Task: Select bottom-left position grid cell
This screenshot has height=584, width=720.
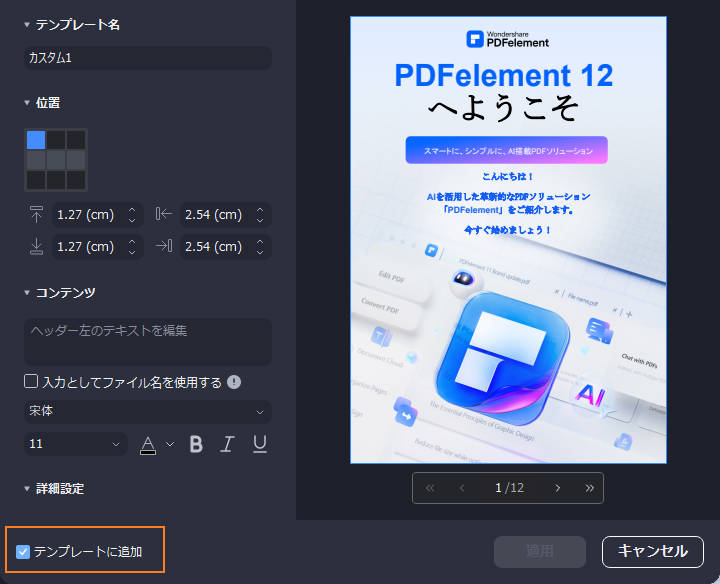Action: 36,180
